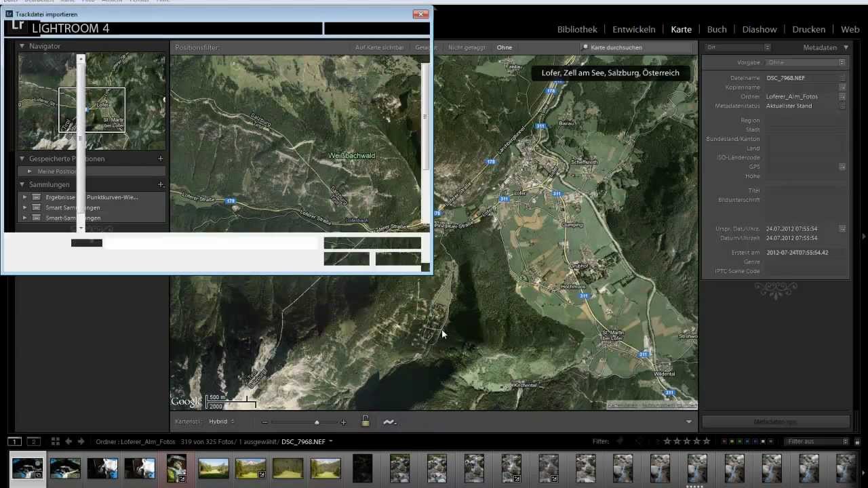
Task: Open the Filter aus dropdown
Action: click(x=817, y=441)
